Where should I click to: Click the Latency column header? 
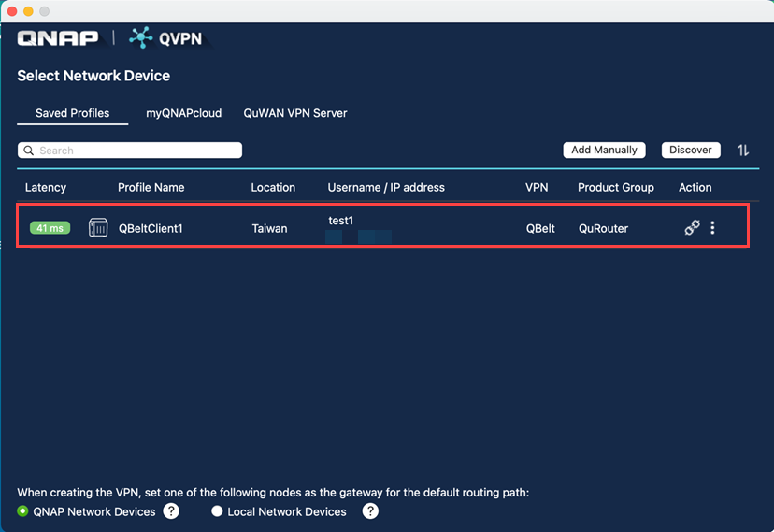click(x=46, y=188)
